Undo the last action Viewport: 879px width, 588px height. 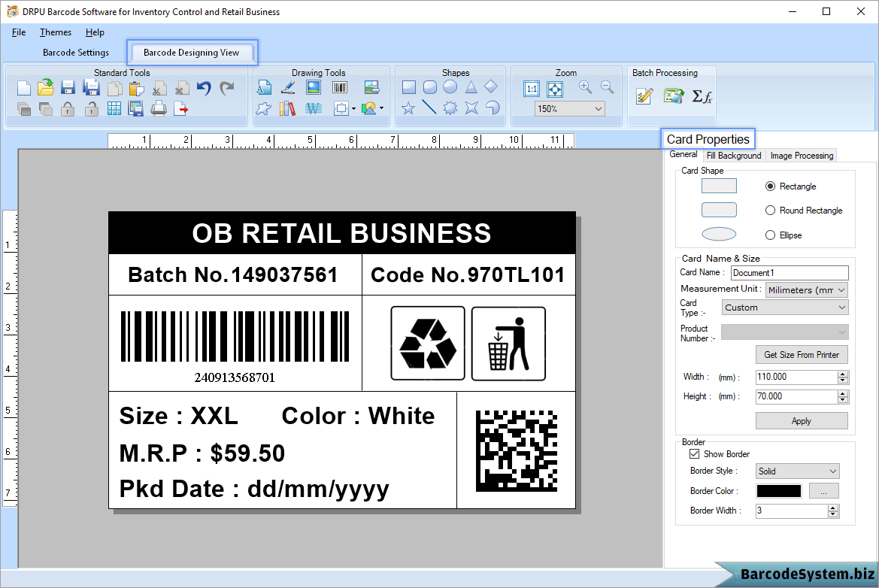click(x=204, y=88)
